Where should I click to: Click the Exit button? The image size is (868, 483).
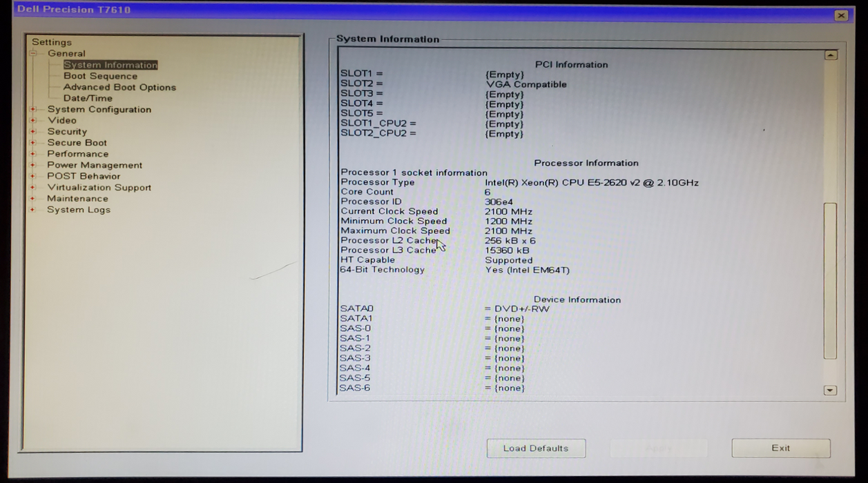click(x=780, y=448)
